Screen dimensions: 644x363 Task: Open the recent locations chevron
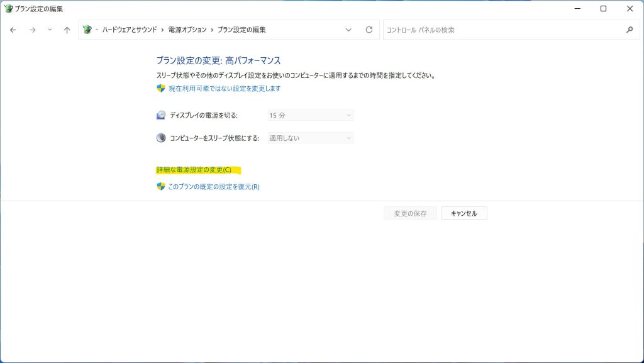coord(50,30)
